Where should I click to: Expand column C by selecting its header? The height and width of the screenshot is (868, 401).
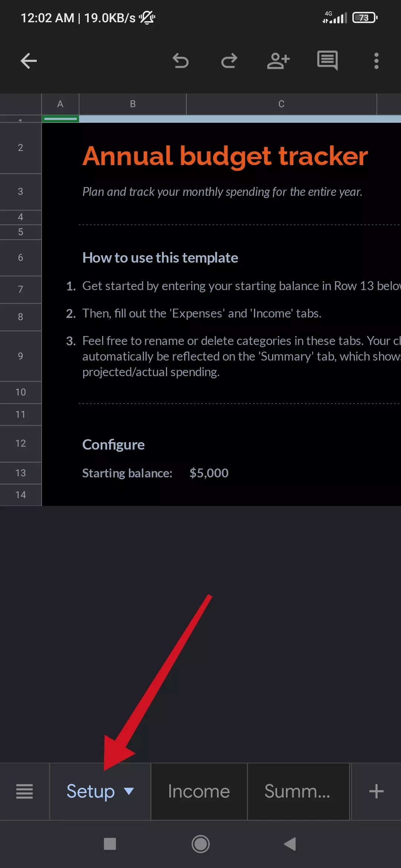point(281,104)
